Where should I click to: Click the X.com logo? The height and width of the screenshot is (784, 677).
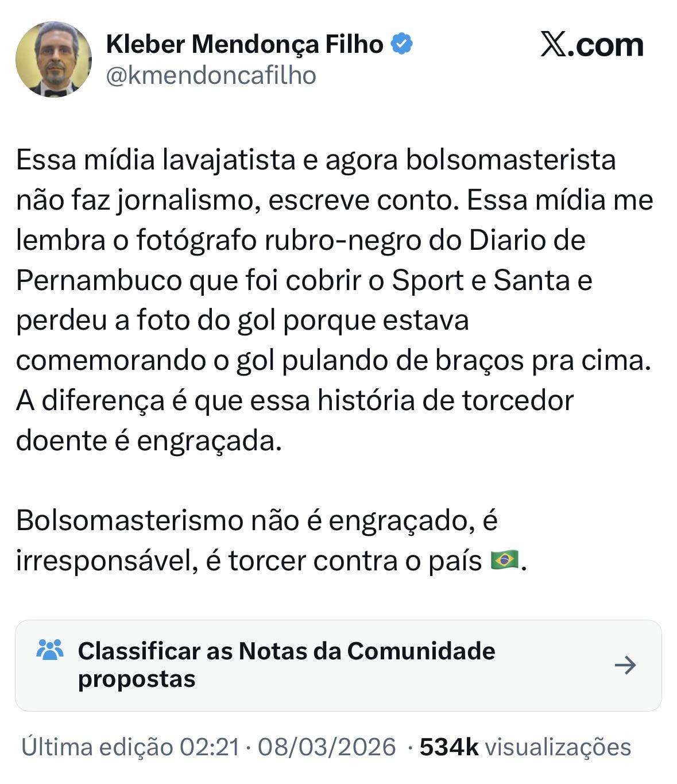(591, 45)
